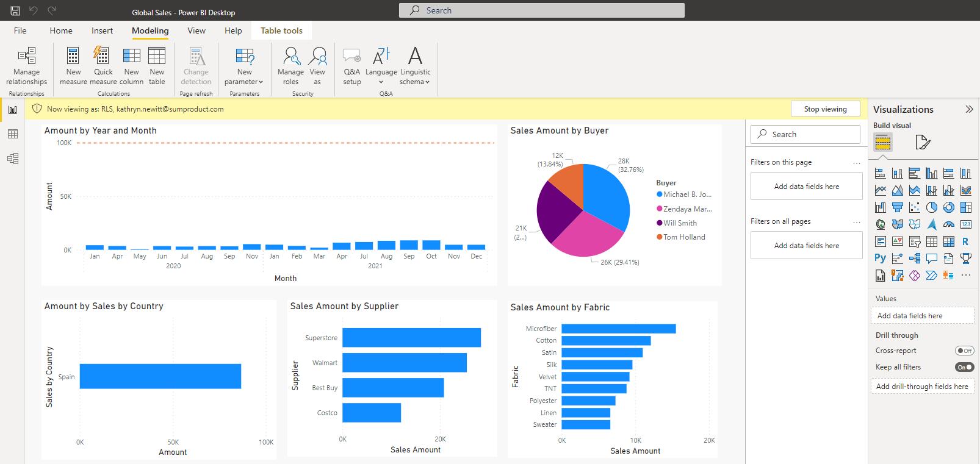Viewport: 980px width, 464px height.
Task: Click the Values Add data fields well
Action: 922,315
